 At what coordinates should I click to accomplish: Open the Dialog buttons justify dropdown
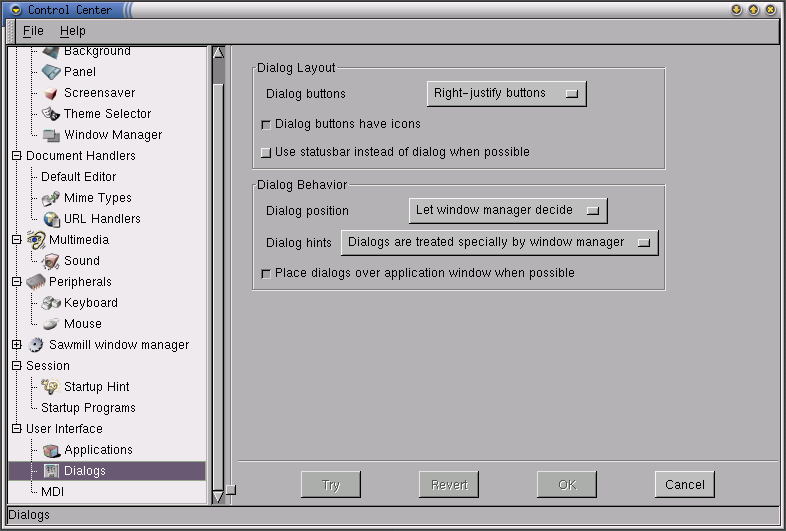pyautogui.click(x=506, y=94)
